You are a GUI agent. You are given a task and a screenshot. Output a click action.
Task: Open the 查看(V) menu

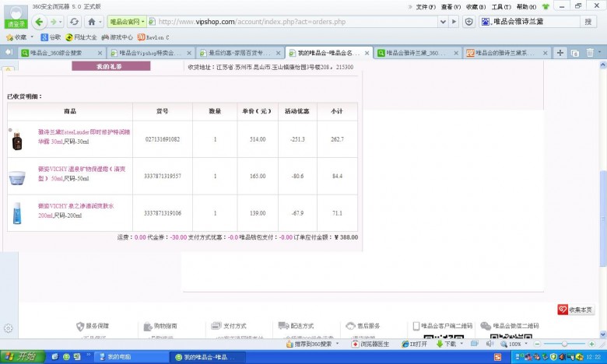451,7
